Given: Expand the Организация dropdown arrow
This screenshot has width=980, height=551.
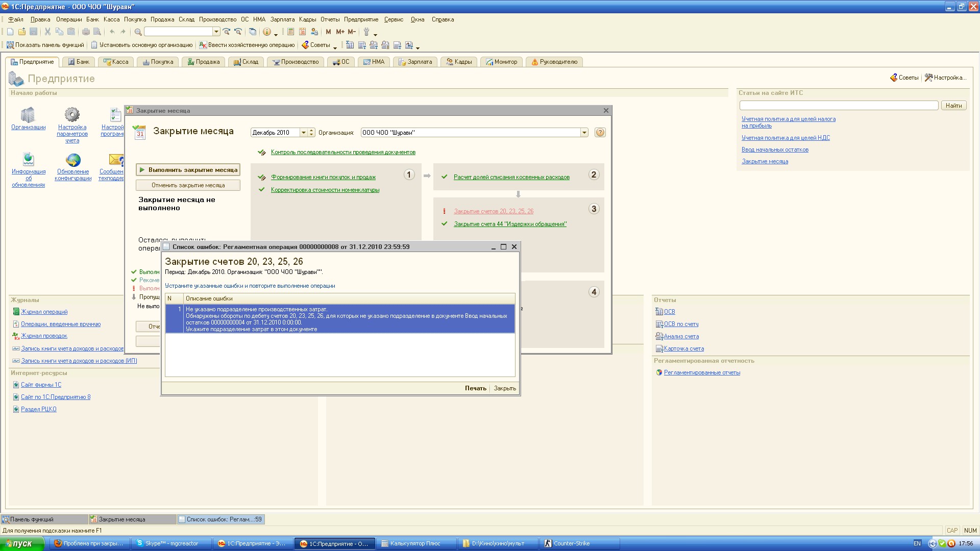Looking at the screenshot, I should point(584,133).
